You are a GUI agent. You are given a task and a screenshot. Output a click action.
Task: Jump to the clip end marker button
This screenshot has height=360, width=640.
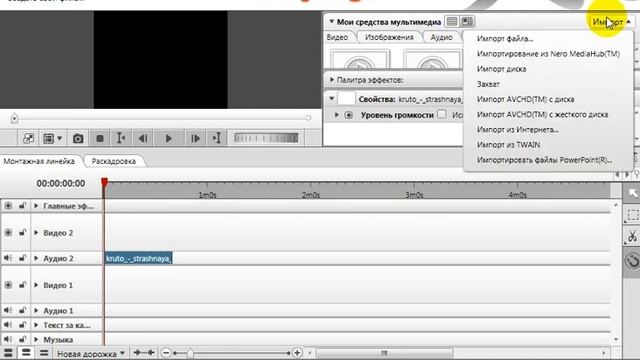tap(217, 138)
